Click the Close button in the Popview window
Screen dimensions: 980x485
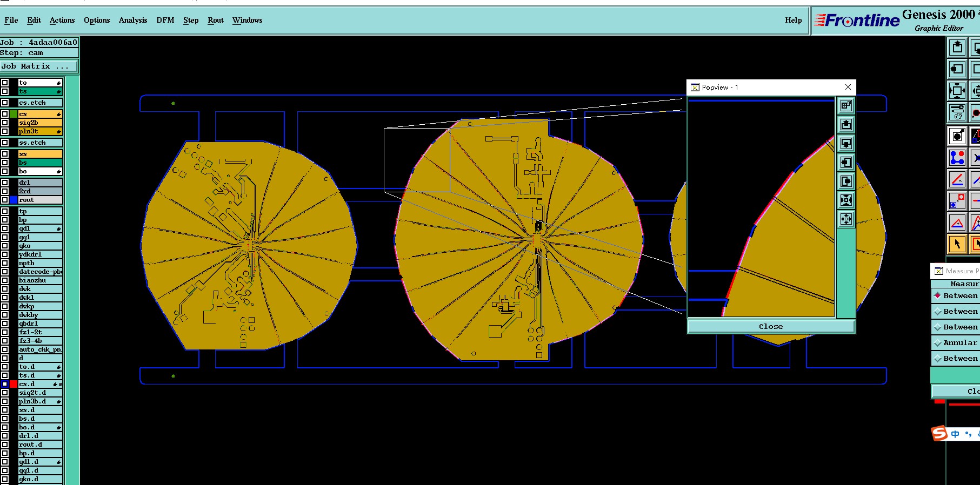pyautogui.click(x=771, y=326)
